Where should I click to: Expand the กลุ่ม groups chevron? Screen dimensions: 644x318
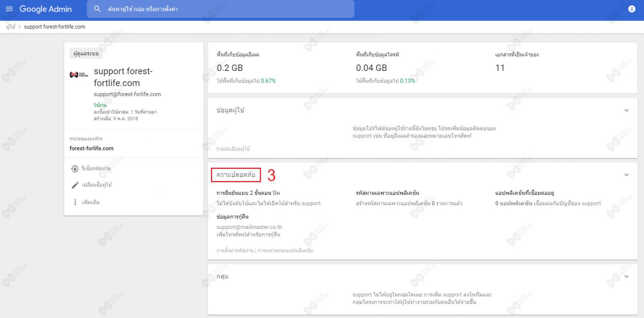(626, 276)
